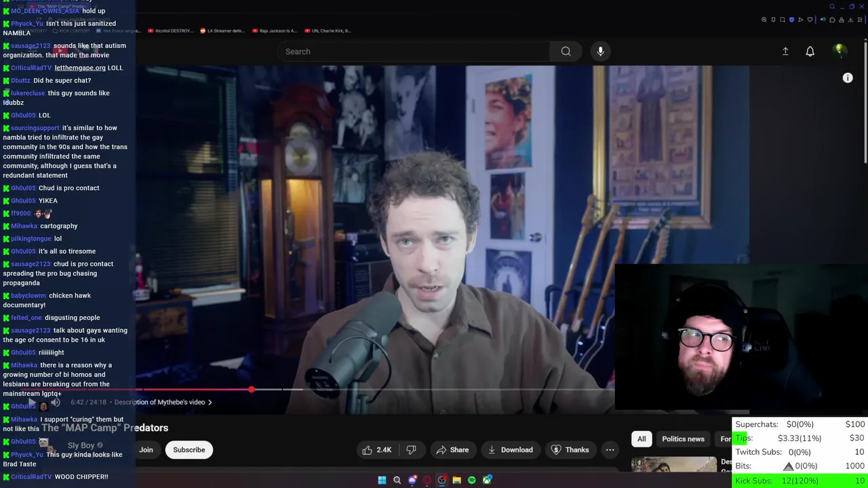Click the Thanks button

click(x=570, y=450)
